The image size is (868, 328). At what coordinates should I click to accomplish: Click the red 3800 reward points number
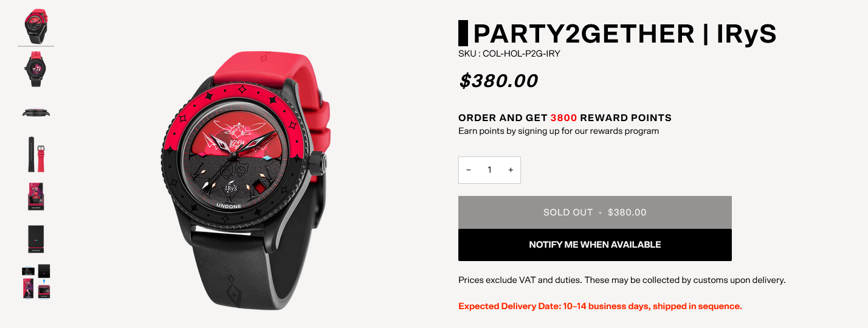(x=564, y=118)
